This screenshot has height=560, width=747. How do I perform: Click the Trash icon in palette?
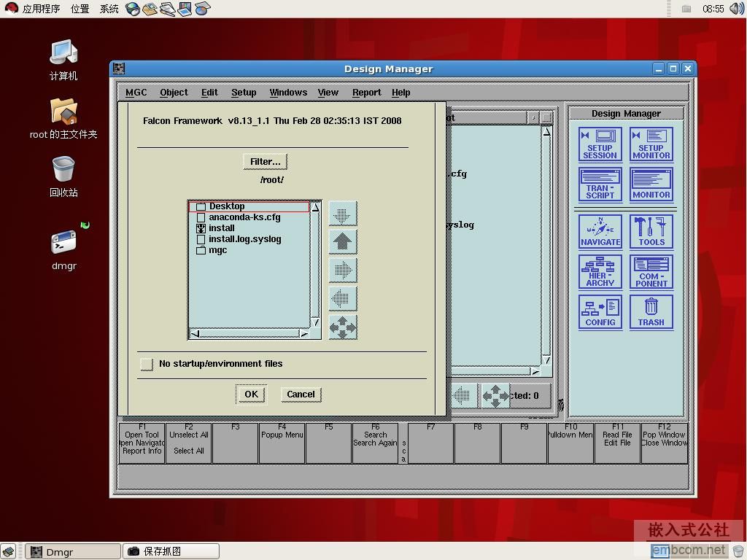651,311
